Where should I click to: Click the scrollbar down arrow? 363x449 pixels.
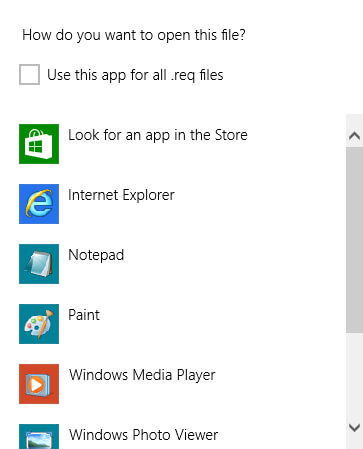[x=354, y=427]
